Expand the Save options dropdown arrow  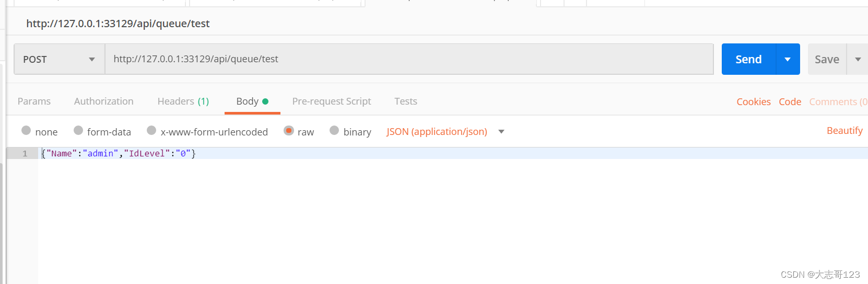pyautogui.click(x=858, y=59)
